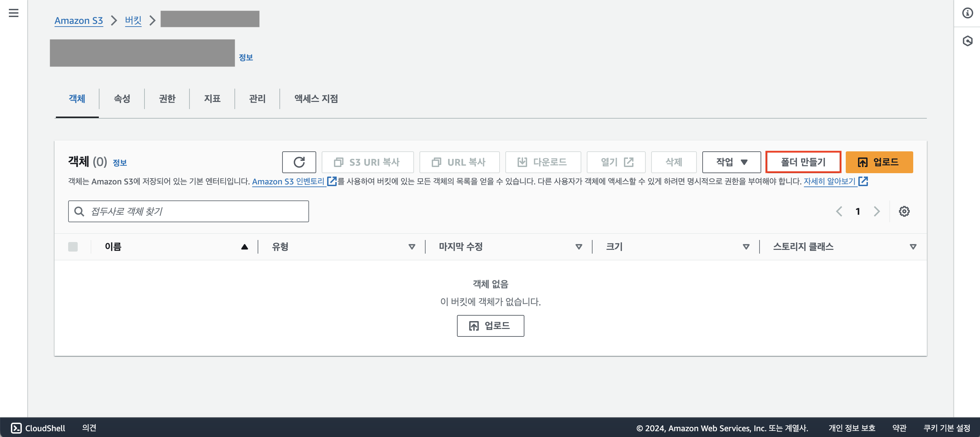Open the hamburger navigation menu
Viewport: 980px width, 437px height.
14,13
